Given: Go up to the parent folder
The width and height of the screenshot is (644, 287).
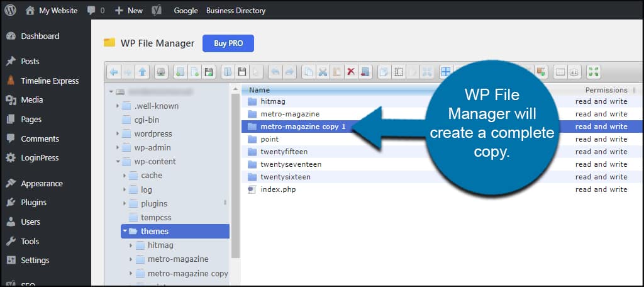Looking at the screenshot, I should (x=142, y=72).
